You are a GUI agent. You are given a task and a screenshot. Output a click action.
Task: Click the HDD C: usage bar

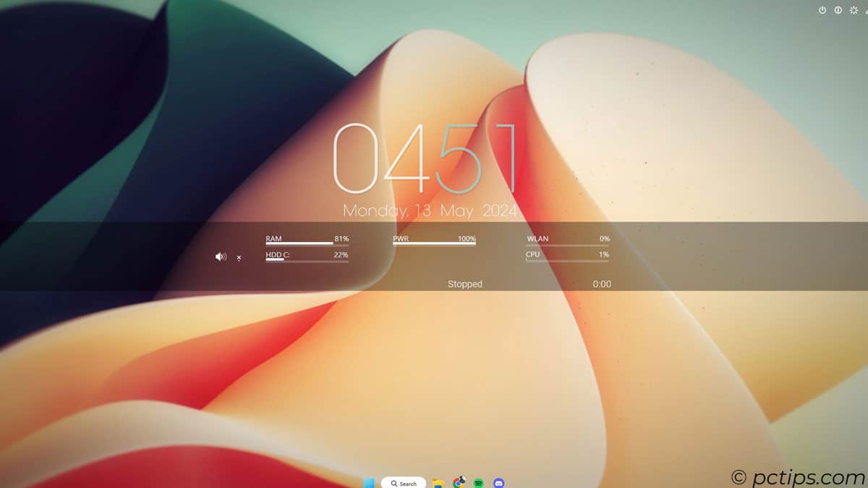(x=307, y=260)
